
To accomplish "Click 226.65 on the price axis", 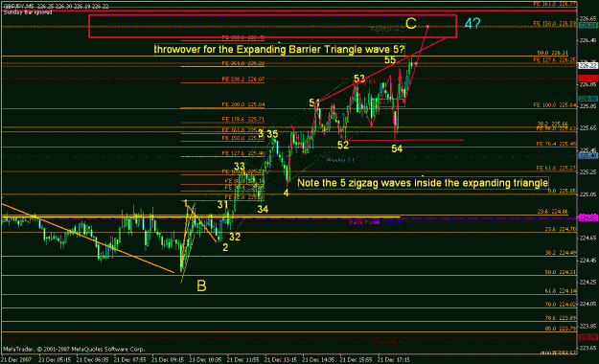I will tap(587, 18).
